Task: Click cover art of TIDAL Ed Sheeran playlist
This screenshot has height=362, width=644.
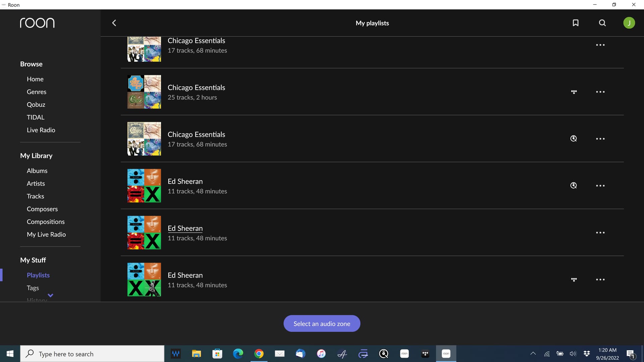Action: (144, 280)
